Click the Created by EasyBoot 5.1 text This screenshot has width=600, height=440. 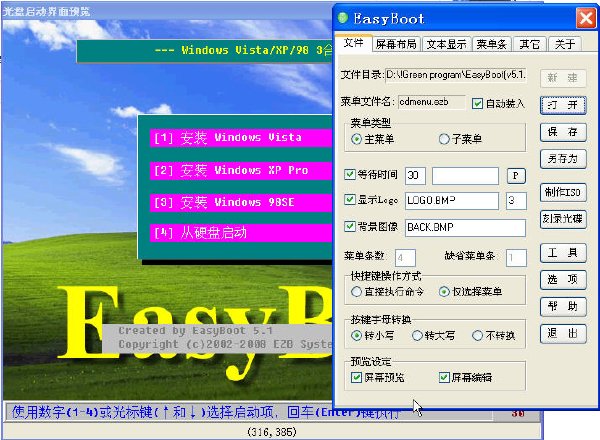click(x=196, y=331)
